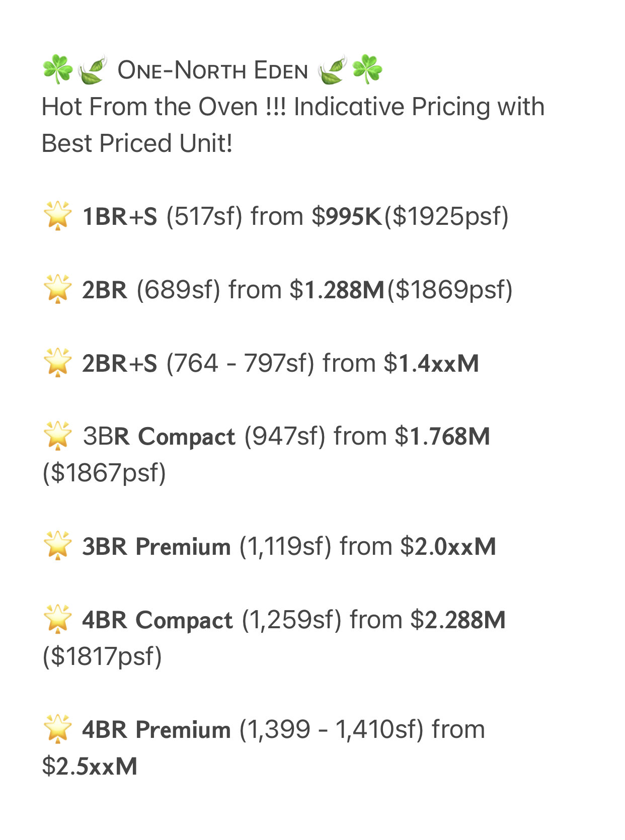Click the ($1925psf) text
Viewport: 625px width, 840px height.
[447, 216]
